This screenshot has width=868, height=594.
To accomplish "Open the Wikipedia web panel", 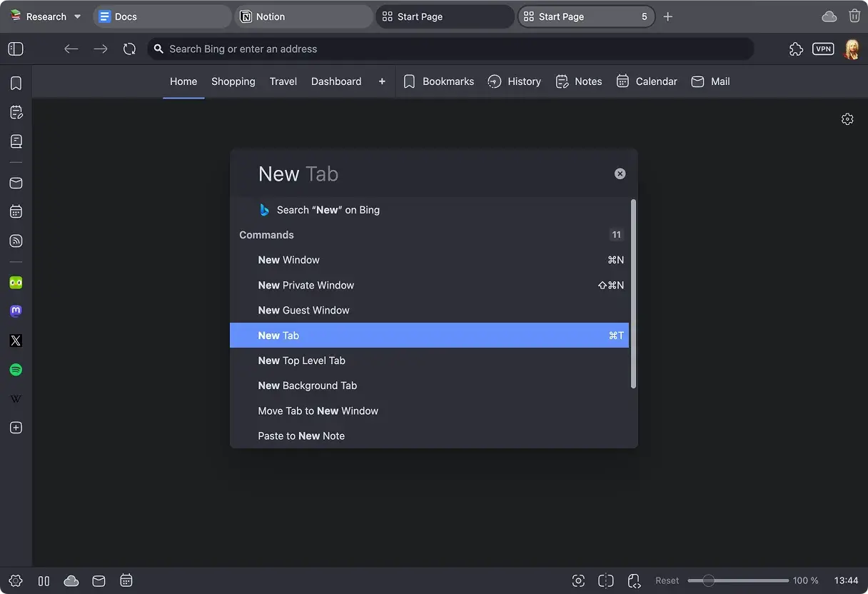I will click(x=16, y=398).
